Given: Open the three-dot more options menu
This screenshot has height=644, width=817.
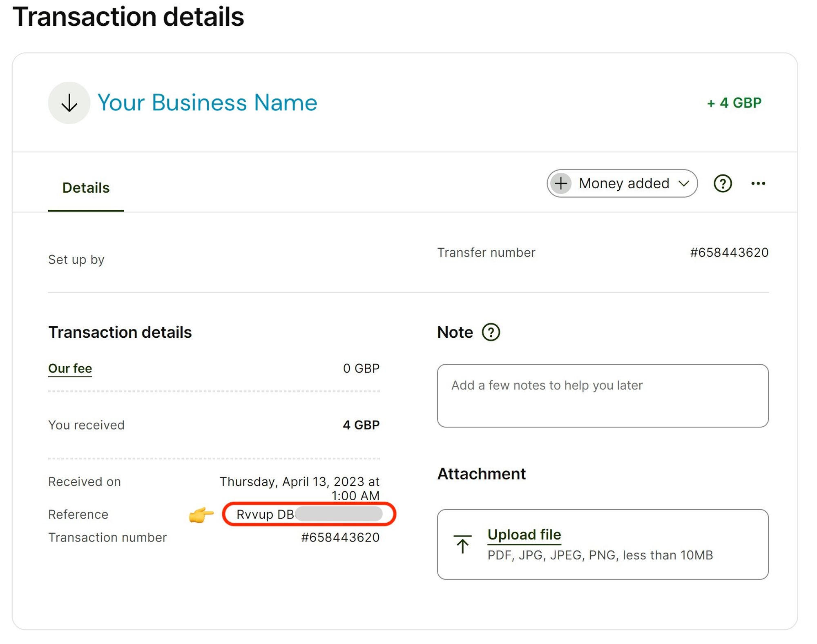Looking at the screenshot, I should (758, 183).
